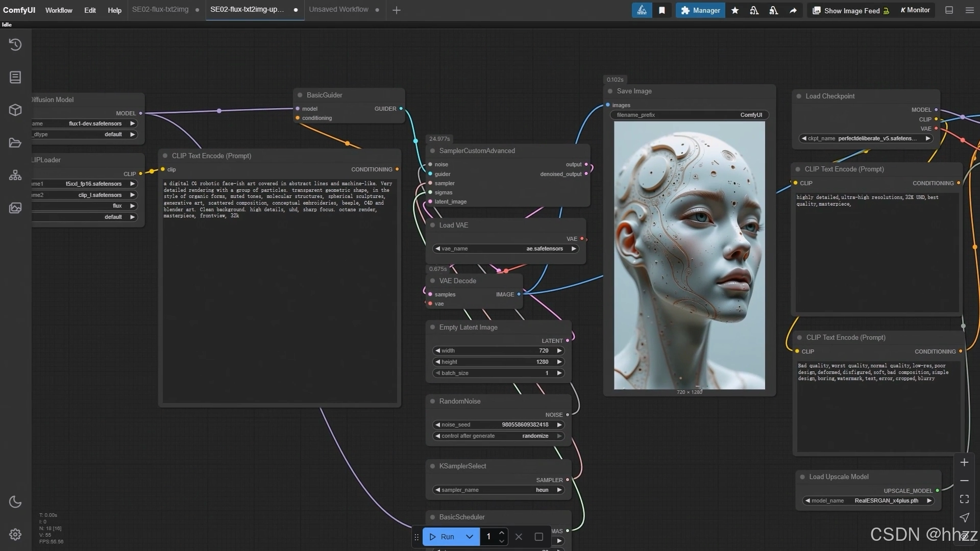
Task: Collapse the Save Image node dot
Action: 610,91
